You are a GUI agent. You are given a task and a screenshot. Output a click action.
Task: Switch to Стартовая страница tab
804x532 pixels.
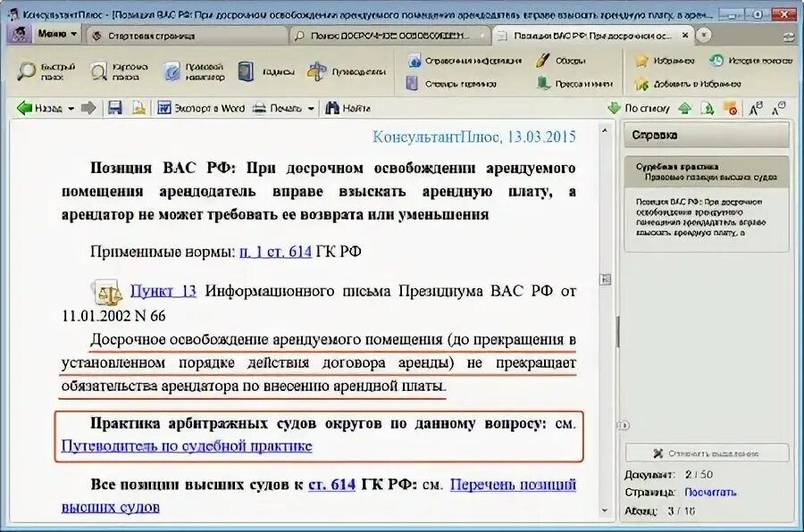187,36
